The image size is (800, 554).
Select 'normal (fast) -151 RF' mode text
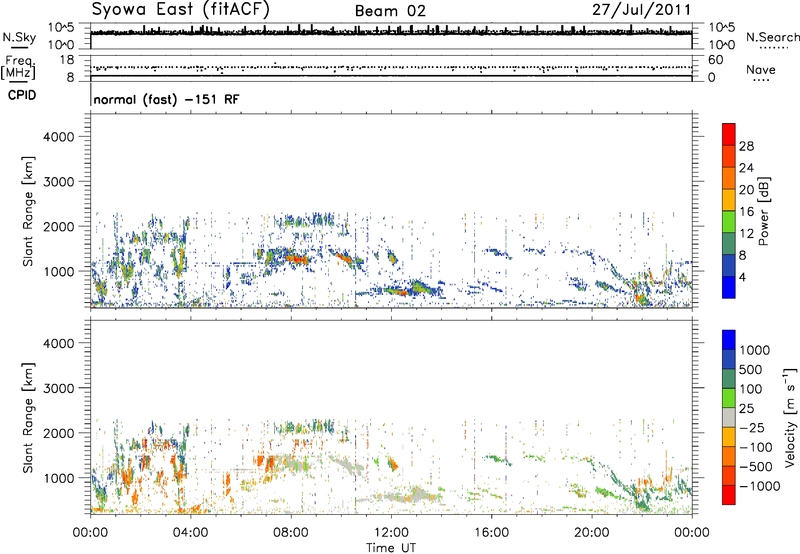click(166, 99)
